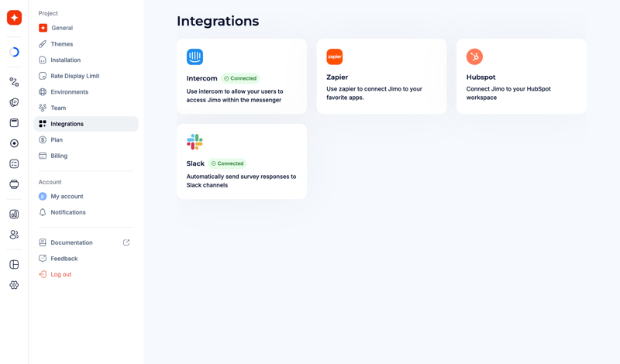The image size is (620, 364).
Task: Select the Integrations menu item
Action: point(86,124)
